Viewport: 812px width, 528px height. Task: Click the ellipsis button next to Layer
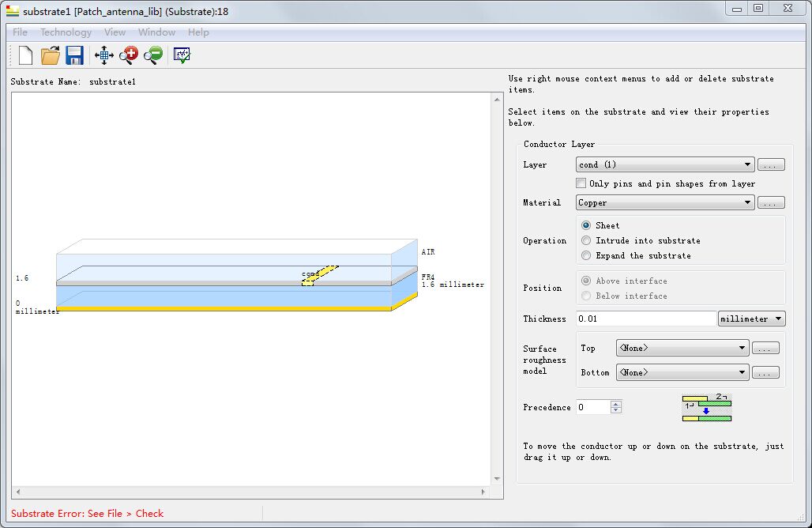[x=771, y=164]
